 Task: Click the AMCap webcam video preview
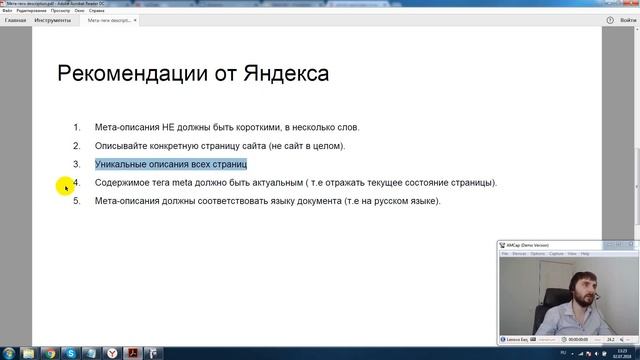tap(568, 296)
